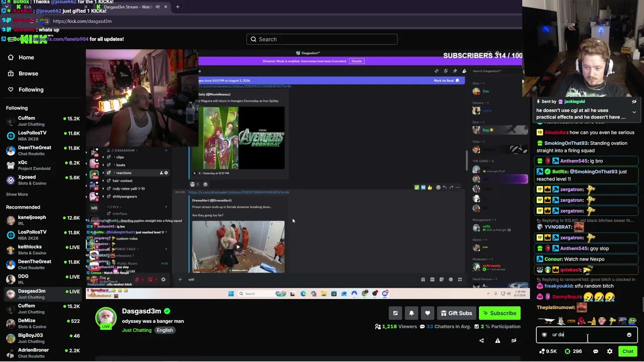Click the 9.5K channel points icon
644x362 pixels.
coord(542,351)
